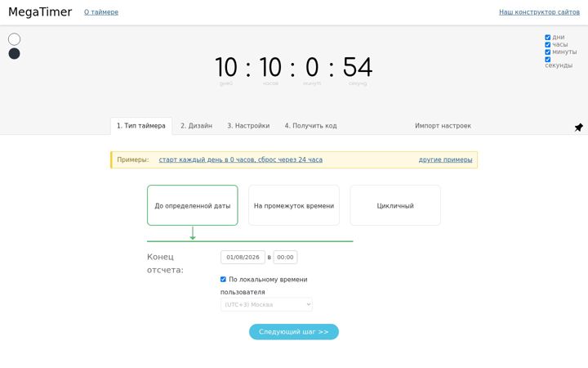Screen dimensions: 588x368
Task: Uncheck the часы checkbox
Action: pyautogui.click(x=547, y=44)
